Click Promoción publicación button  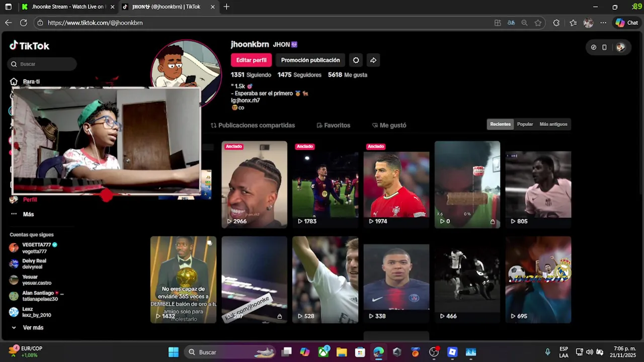(x=310, y=60)
